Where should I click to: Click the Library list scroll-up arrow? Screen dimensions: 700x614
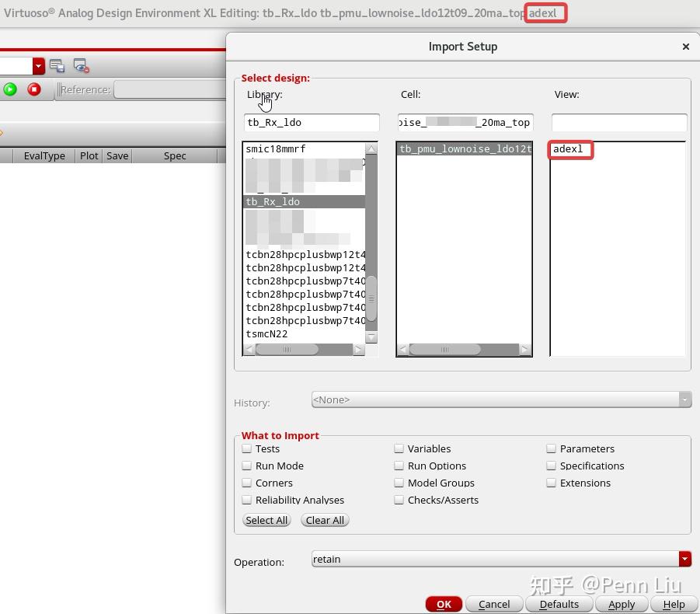point(371,148)
